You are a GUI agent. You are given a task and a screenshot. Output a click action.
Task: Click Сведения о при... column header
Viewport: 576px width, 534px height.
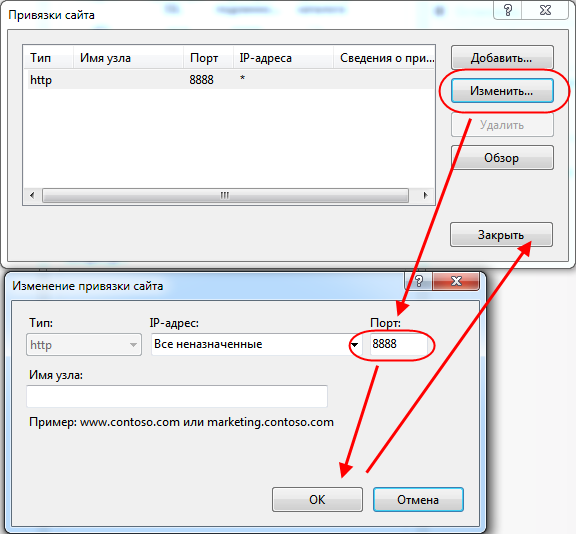(384, 58)
